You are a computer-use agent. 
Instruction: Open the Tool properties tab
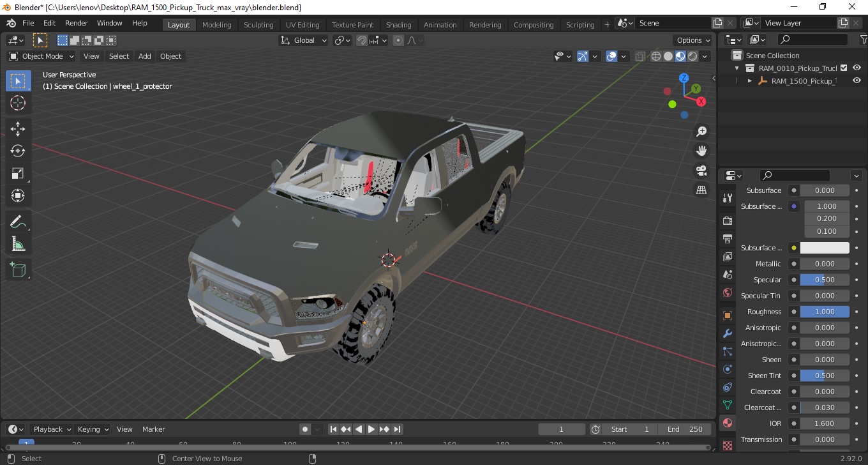(x=728, y=198)
